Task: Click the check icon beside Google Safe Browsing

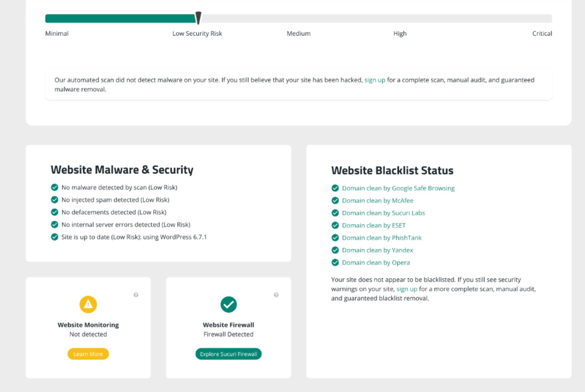Action: 335,188
